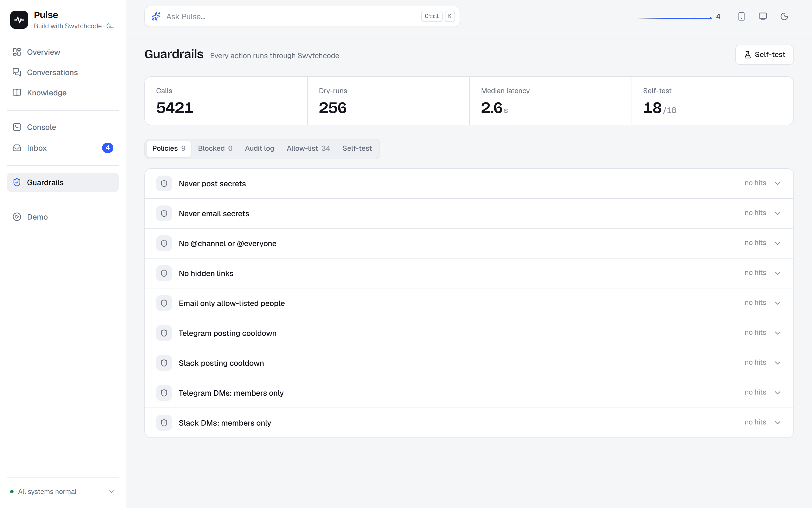Open the Overview grid icon
The width and height of the screenshot is (812, 508).
pyautogui.click(x=17, y=52)
